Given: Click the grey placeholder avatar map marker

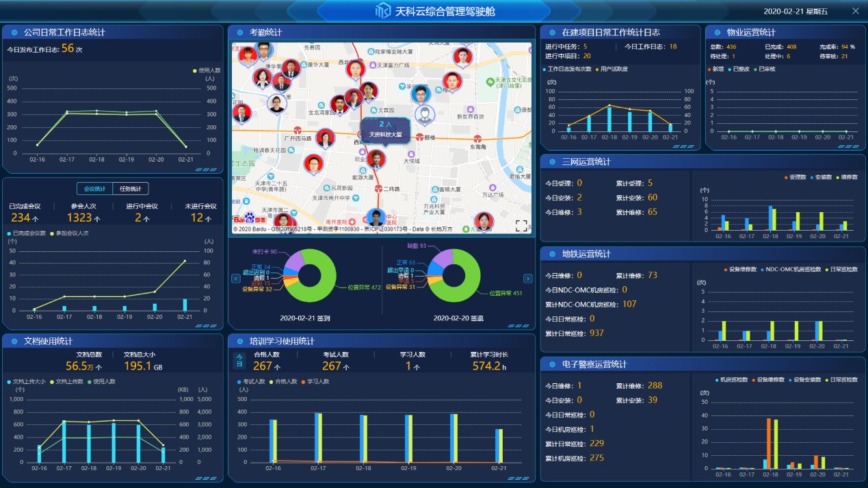Looking at the screenshot, I should coord(425,114).
